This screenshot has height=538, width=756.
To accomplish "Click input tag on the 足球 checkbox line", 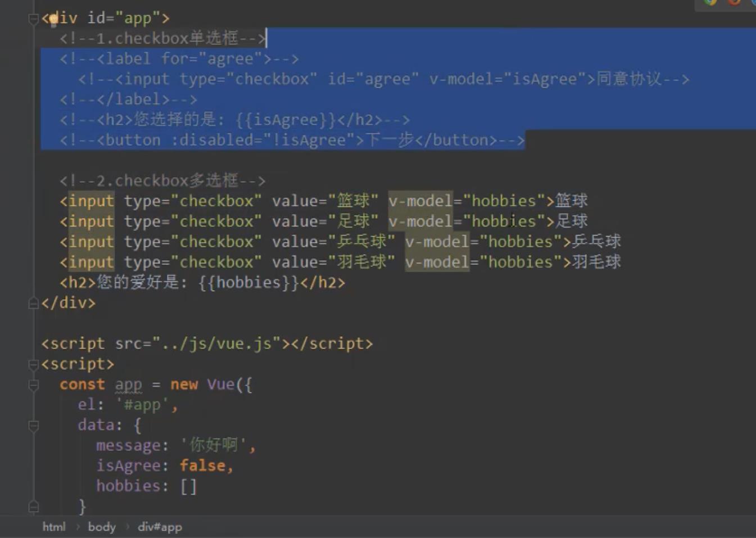I will (x=91, y=221).
